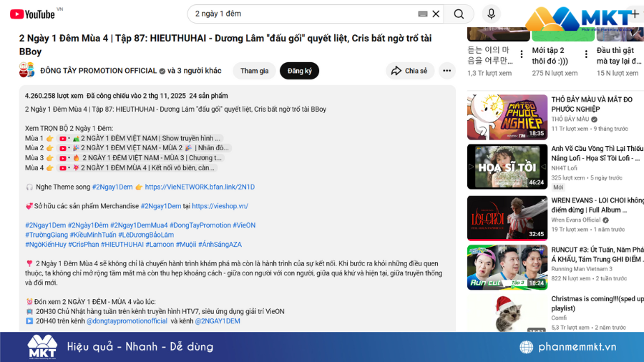
Task: Open the on-screen keyboard icon in search
Action: [423, 14]
